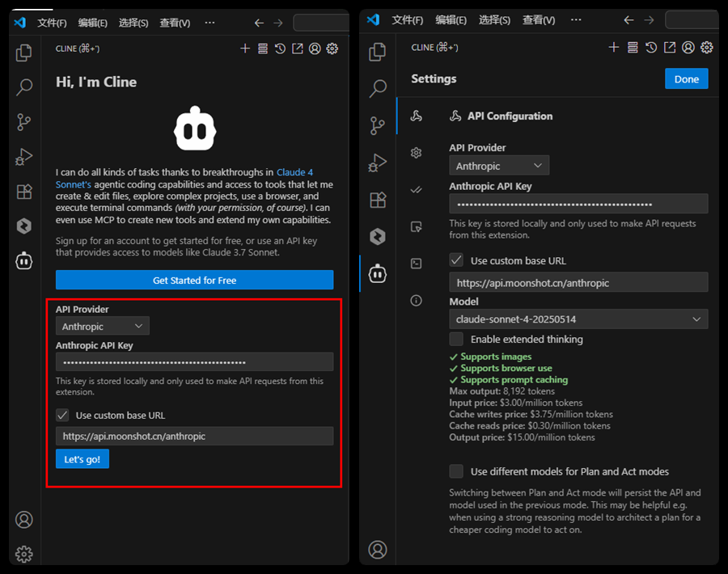Go forward using arrow in Settings window title bar
The width and height of the screenshot is (728, 574).
coord(649,20)
